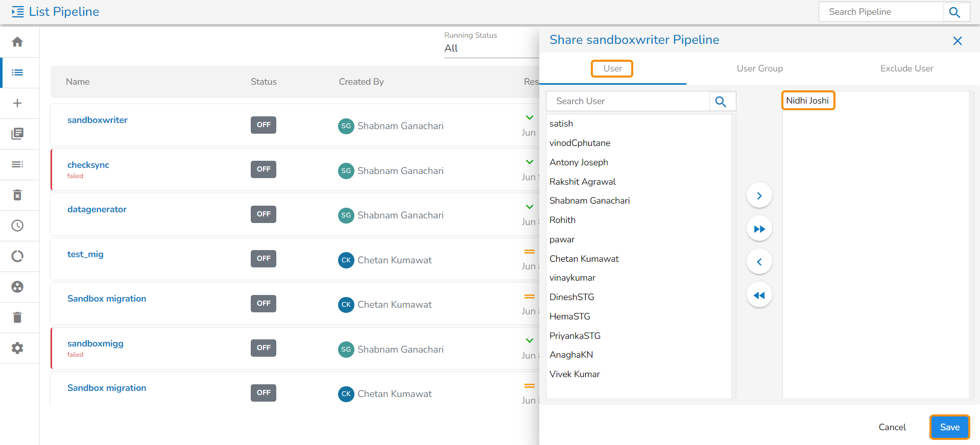Click the Search User magnifier icon
Image resolution: width=980 pixels, height=445 pixels.
[x=721, y=102]
